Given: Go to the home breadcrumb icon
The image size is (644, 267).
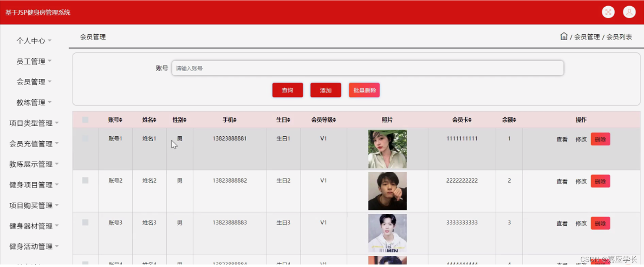Looking at the screenshot, I should 564,36.
